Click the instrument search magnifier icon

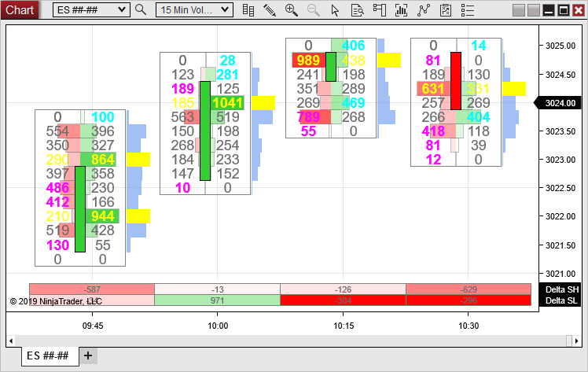141,9
